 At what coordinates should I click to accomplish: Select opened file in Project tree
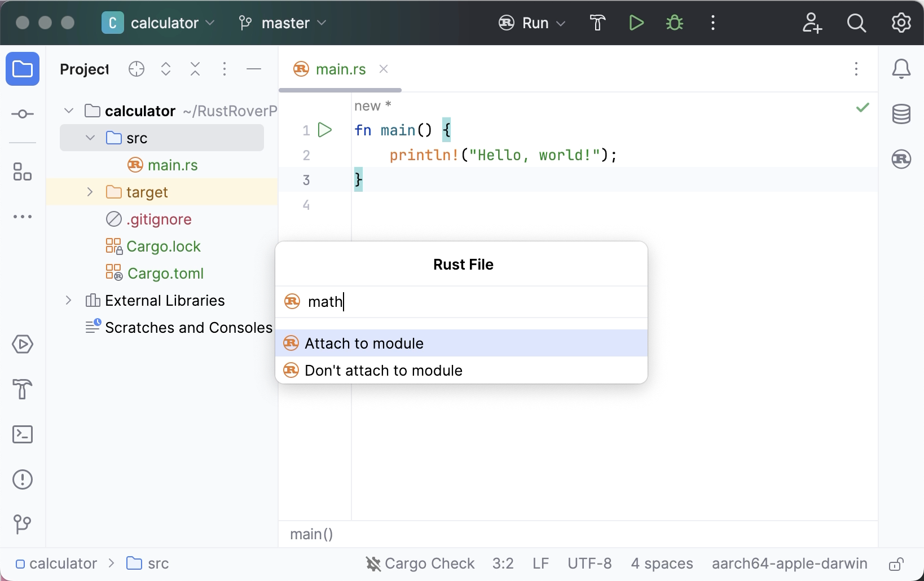pyautogui.click(x=137, y=69)
